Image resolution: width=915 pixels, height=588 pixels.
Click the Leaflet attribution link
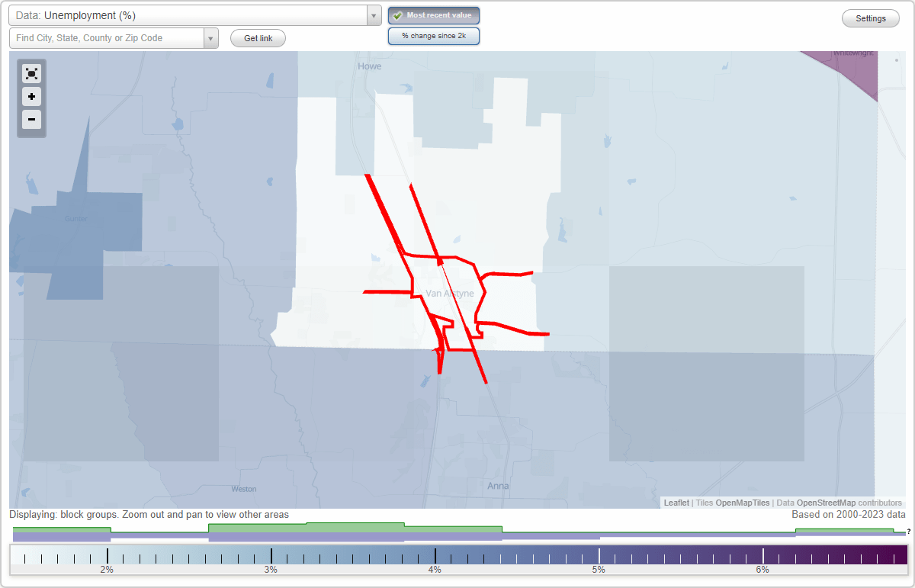point(676,503)
